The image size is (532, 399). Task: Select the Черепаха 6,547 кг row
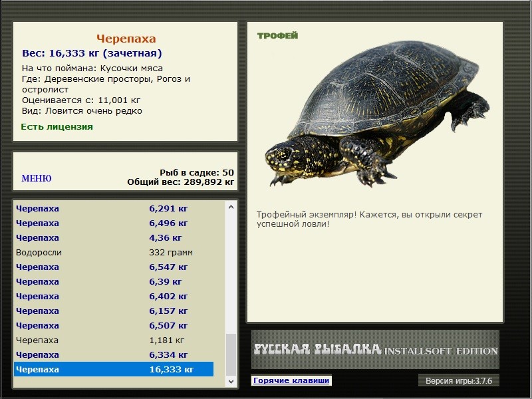click(x=114, y=267)
